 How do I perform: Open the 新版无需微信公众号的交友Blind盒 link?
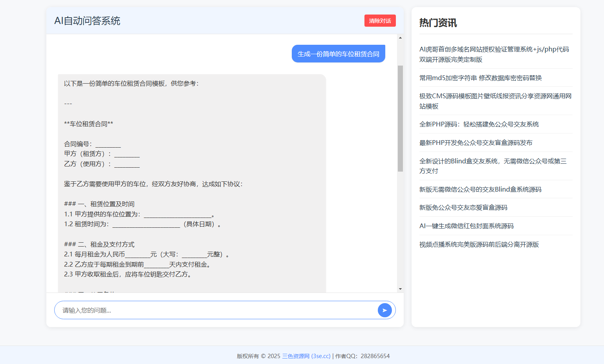point(480,189)
